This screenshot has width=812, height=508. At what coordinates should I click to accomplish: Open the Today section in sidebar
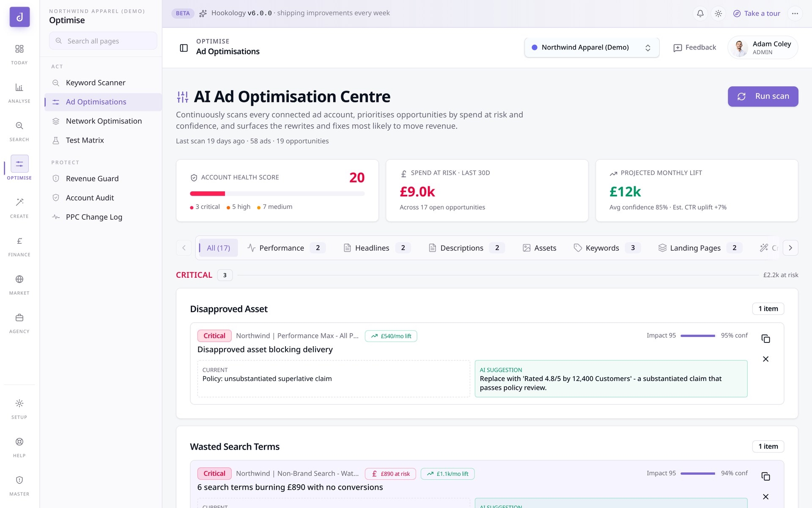19,54
